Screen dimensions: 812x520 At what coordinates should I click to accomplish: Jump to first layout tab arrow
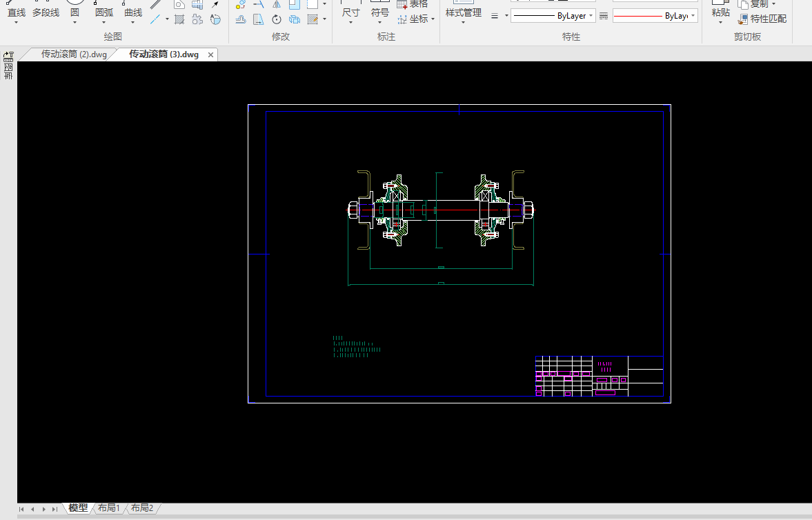tap(21, 509)
